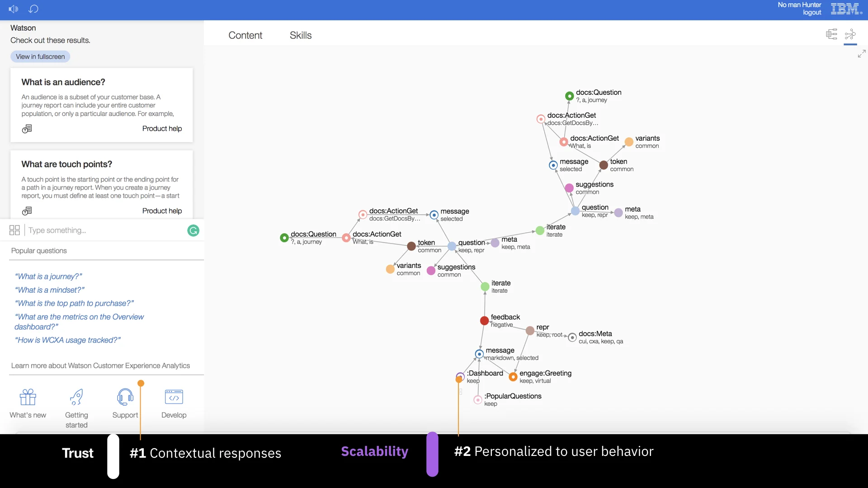The image size is (868, 488).
Task: Open the "What is an audience?" result card
Action: click(x=102, y=105)
